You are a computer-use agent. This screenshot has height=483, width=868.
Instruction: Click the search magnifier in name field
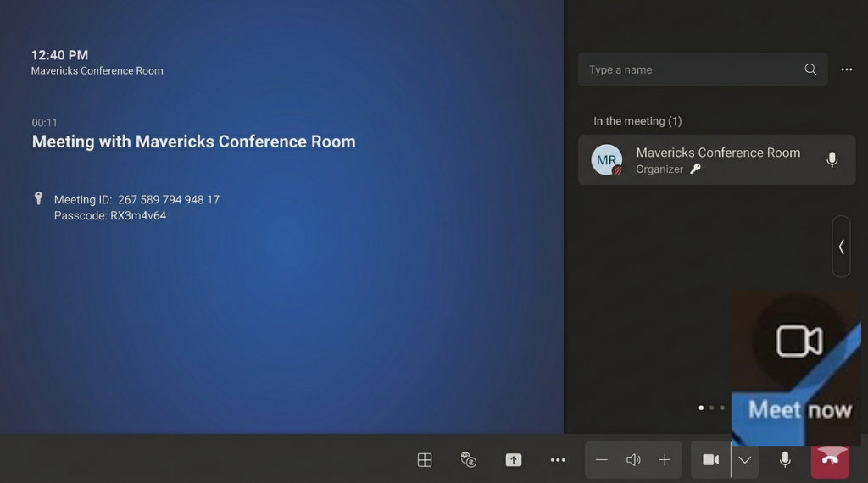click(810, 69)
